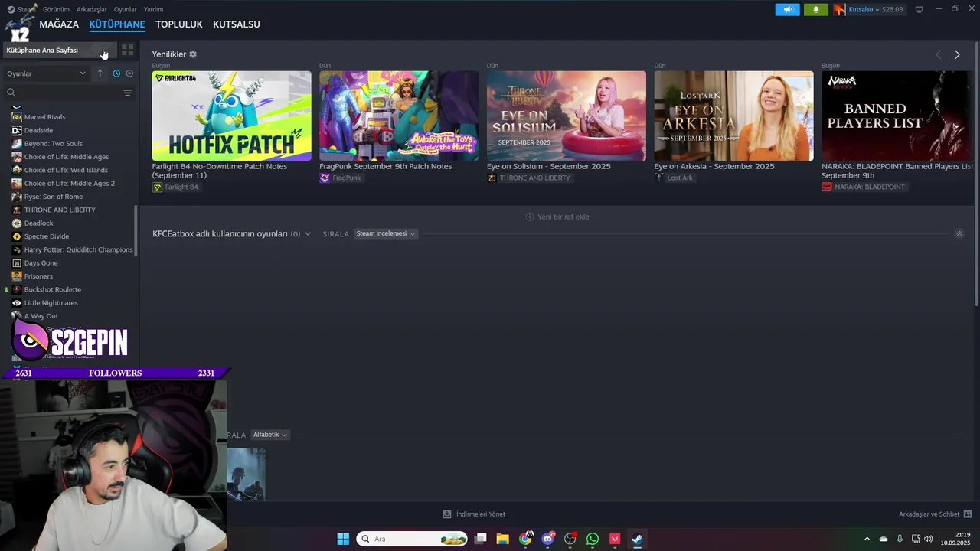Viewport: 980px width, 551px height.
Task: Expand KFCEatbox shelf title dropdown
Action: point(307,234)
